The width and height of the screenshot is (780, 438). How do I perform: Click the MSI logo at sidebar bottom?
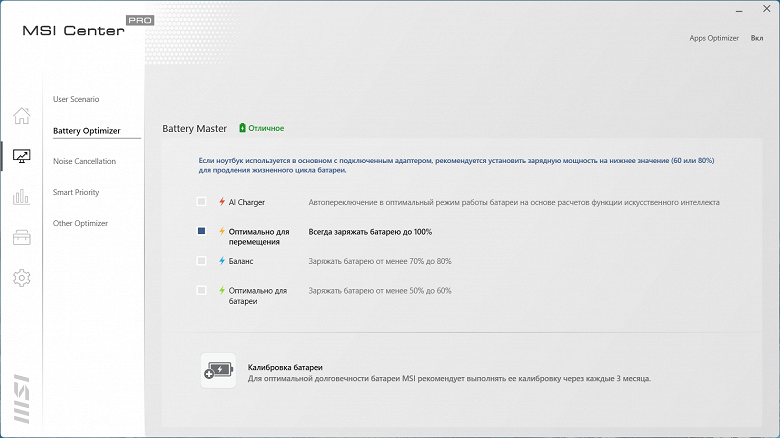point(22,399)
